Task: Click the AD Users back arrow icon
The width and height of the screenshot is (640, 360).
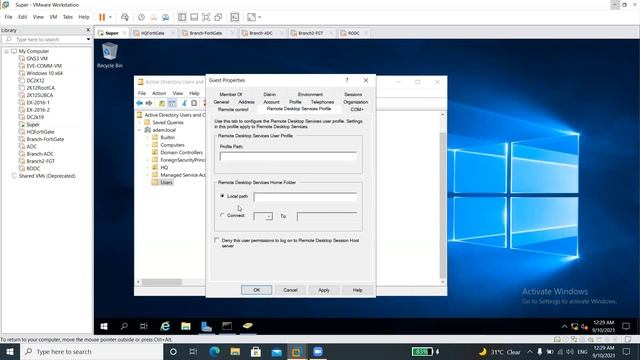Action: 140,103
